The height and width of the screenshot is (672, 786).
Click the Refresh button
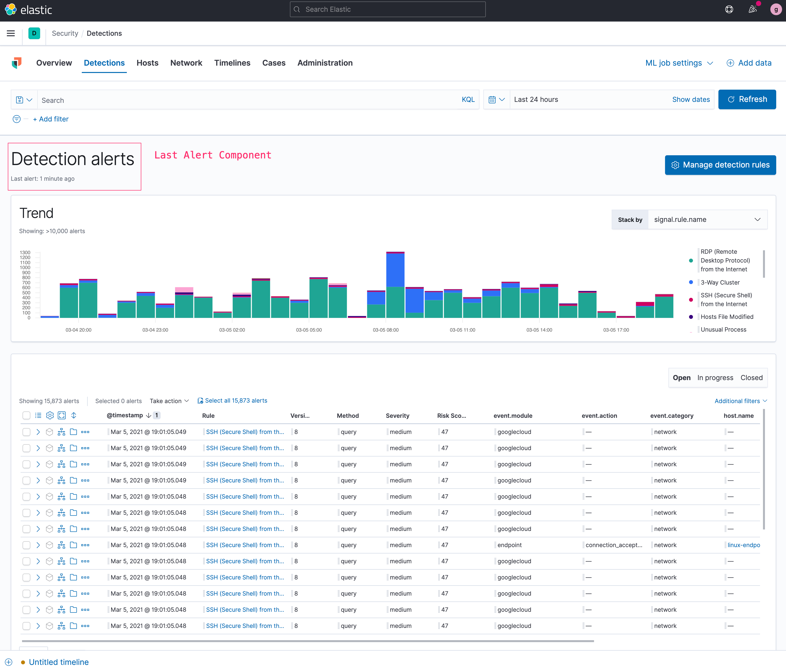coord(747,99)
